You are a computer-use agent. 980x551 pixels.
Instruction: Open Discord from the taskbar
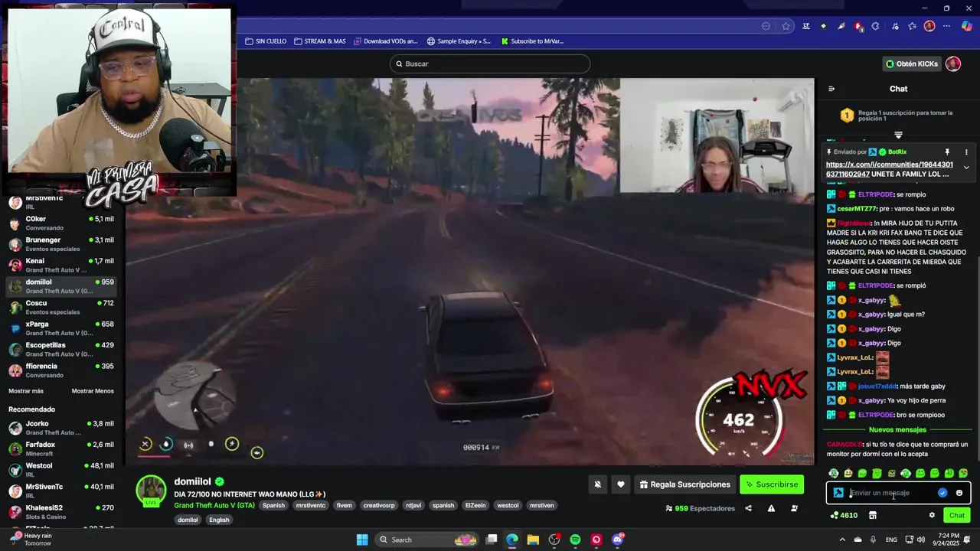[617, 540]
